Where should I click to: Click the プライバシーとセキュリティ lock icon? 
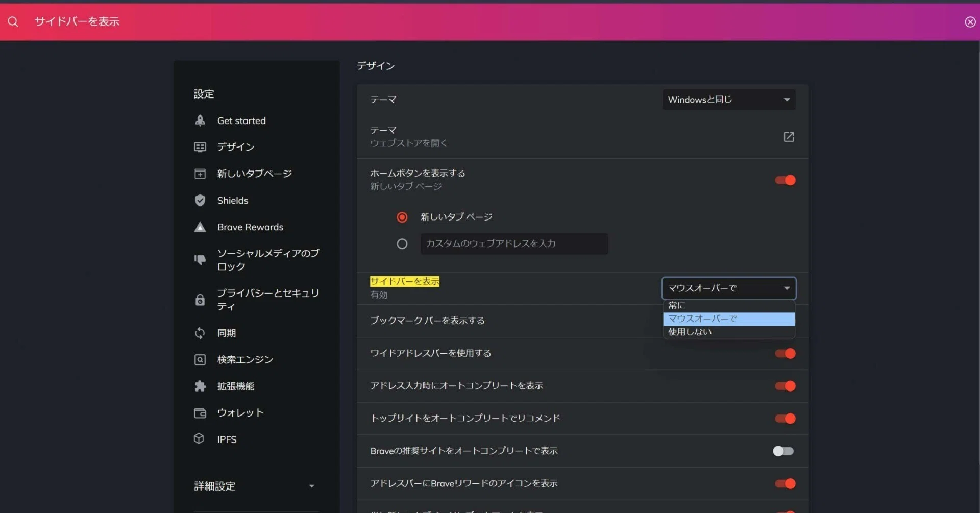(200, 300)
